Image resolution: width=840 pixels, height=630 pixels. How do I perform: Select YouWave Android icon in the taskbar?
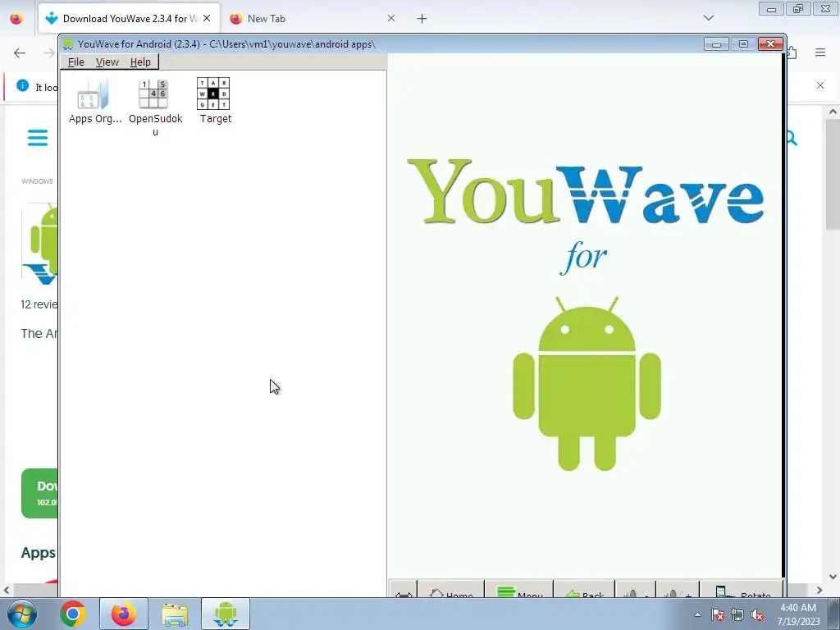[226, 614]
